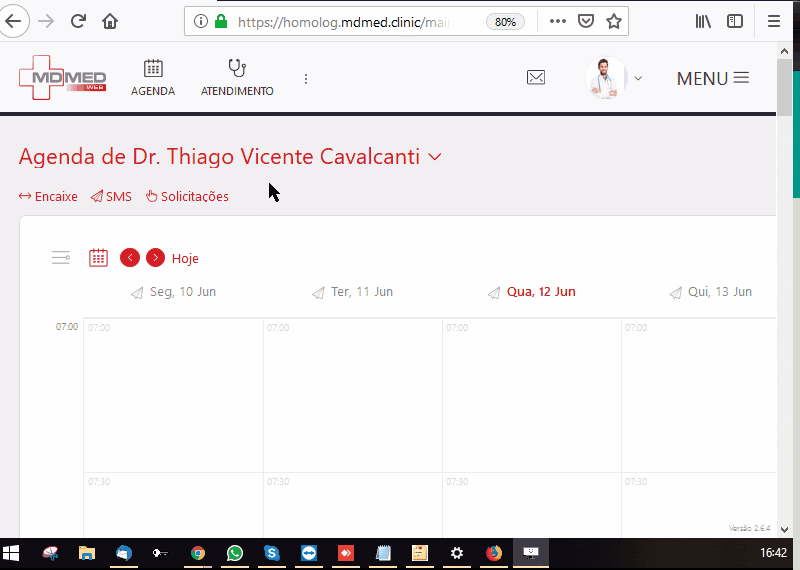Open WhatsApp from the taskbar
The width and height of the screenshot is (800, 570).
235,553
